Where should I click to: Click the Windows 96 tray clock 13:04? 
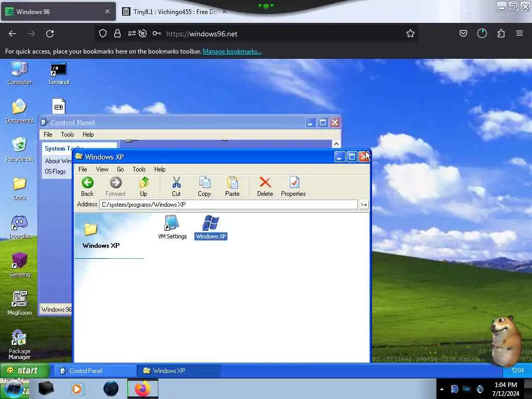517,370
